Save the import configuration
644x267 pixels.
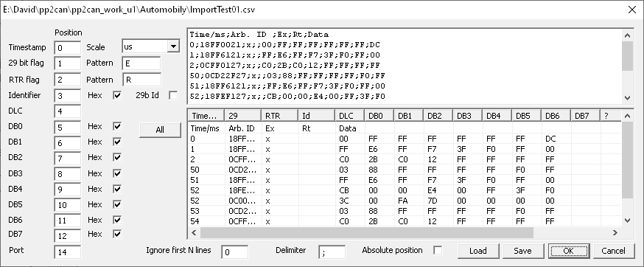coord(523,251)
